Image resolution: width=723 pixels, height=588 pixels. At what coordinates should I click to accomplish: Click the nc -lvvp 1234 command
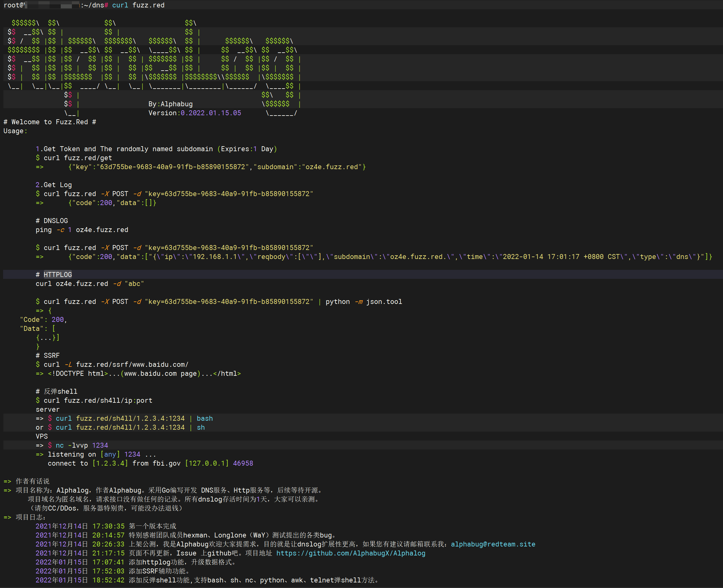[x=82, y=445]
